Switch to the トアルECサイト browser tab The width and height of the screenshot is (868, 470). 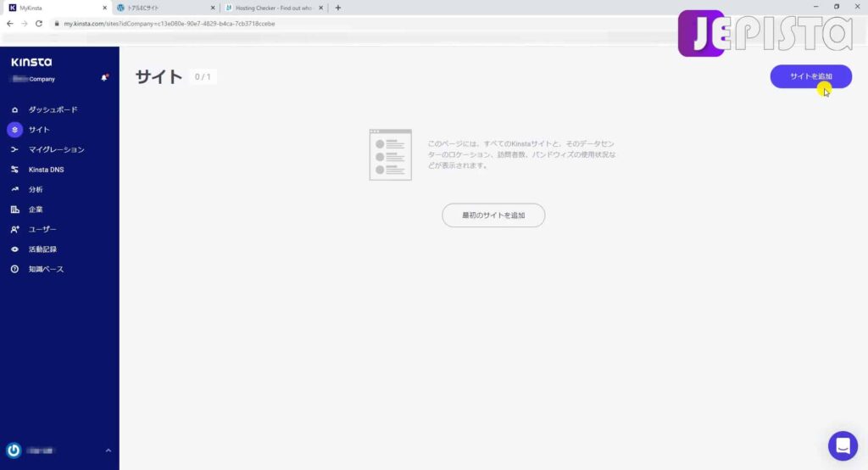coord(165,8)
